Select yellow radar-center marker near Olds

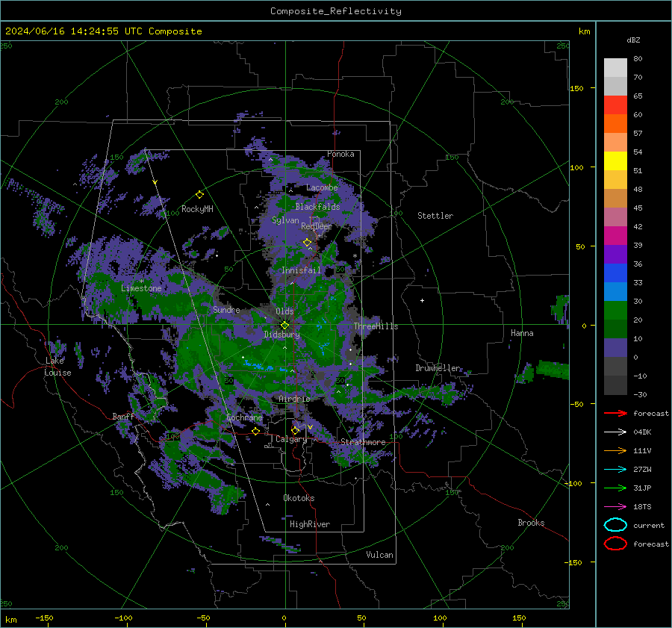284,326
